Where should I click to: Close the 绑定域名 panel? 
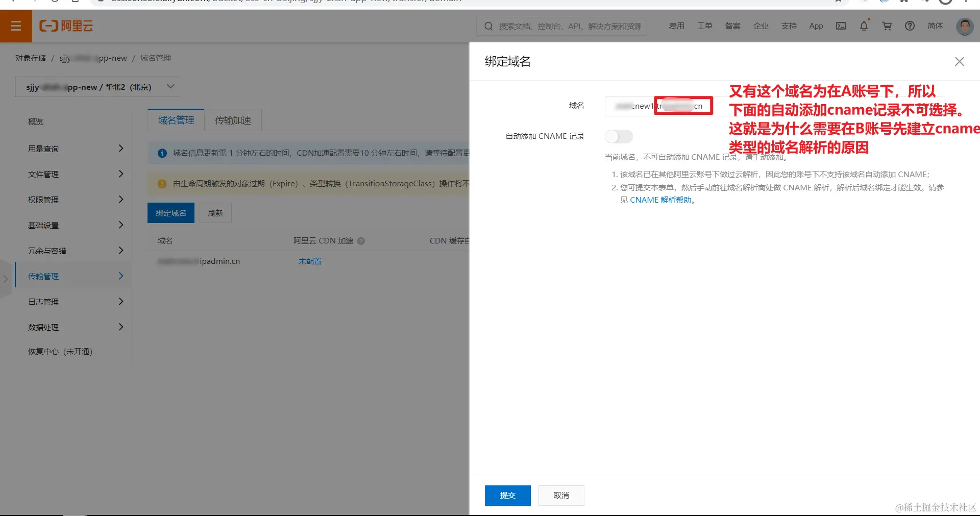[x=960, y=62]
